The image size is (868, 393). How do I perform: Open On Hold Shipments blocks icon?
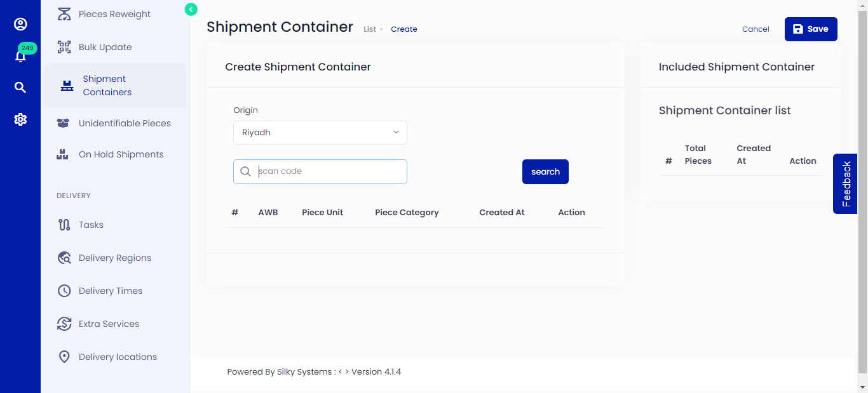click(x=64, y=154)
